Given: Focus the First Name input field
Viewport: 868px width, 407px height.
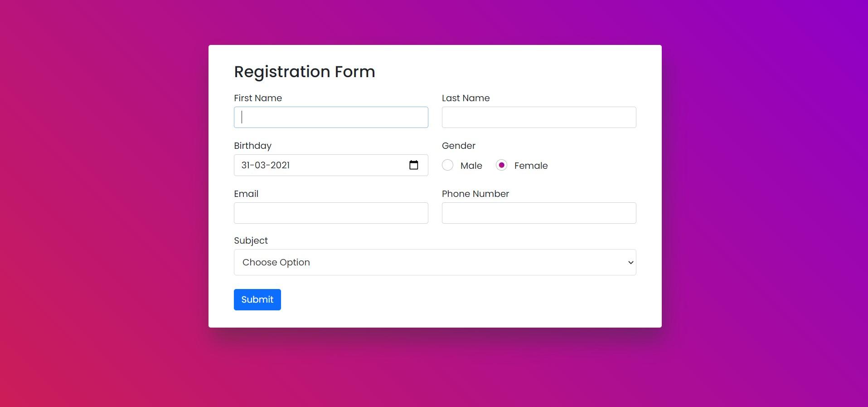Looking at the screenshot, I should tap(330, 117).
